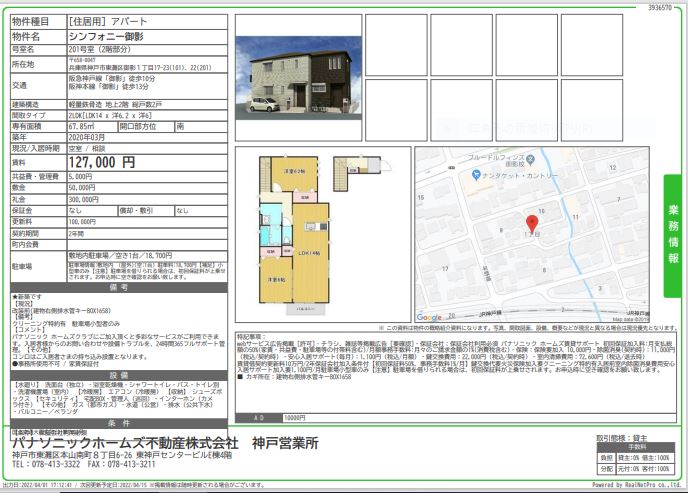688x493 pixels.
Task: Click the 保証金 value なし
Action: click(x=75, y=211)
